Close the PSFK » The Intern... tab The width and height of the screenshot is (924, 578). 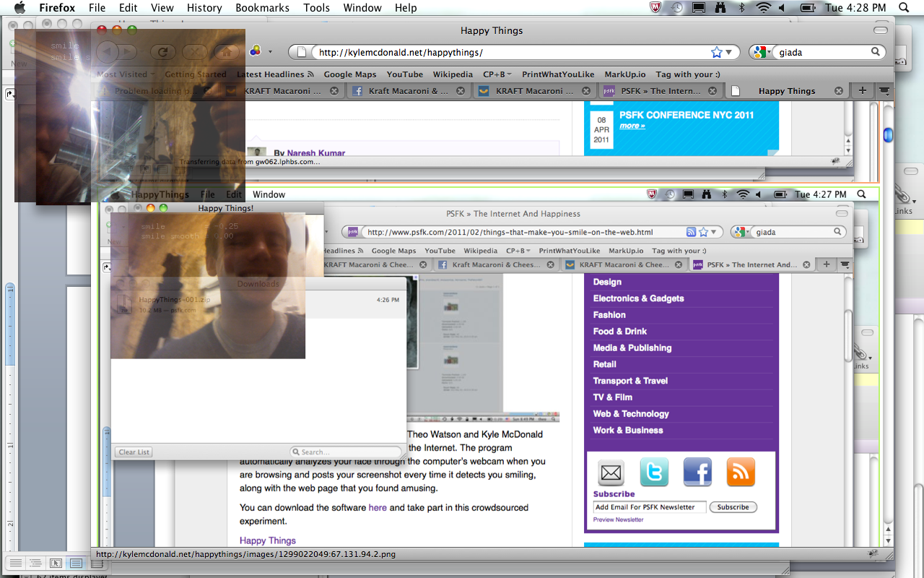(712, 91)
